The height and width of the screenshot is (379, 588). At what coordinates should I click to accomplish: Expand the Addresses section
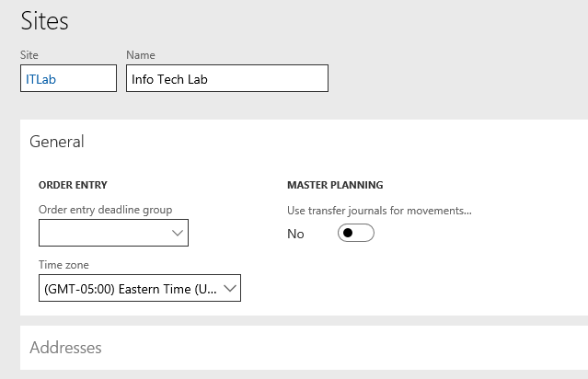pos(65,348)
